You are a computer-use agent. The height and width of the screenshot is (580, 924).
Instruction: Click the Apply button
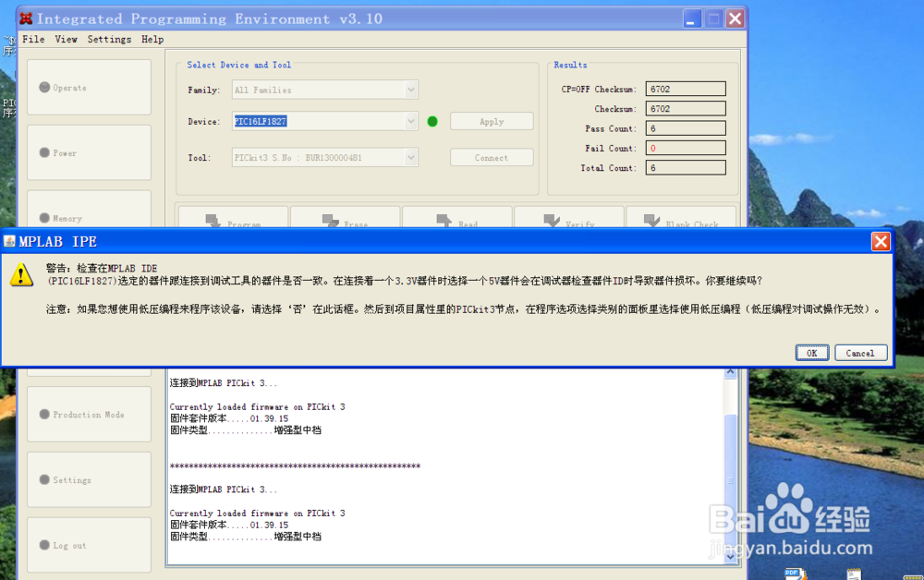(x=492, y=121)
